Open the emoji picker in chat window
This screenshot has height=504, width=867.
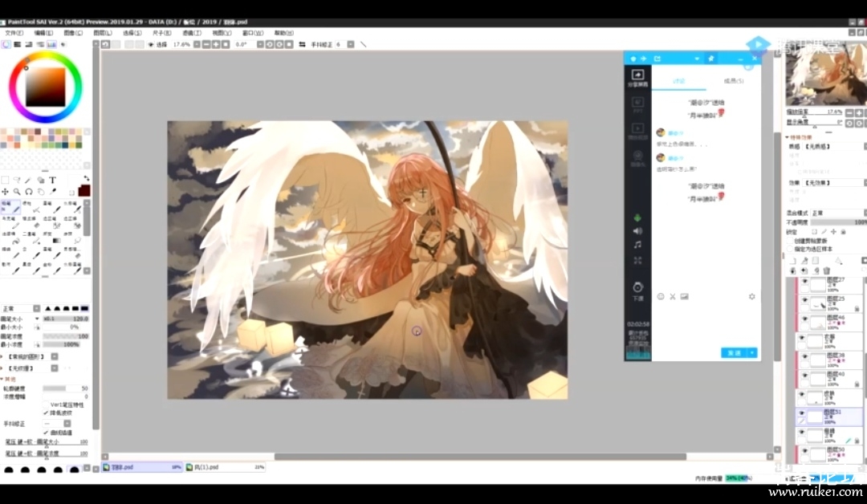click(660, 297)
